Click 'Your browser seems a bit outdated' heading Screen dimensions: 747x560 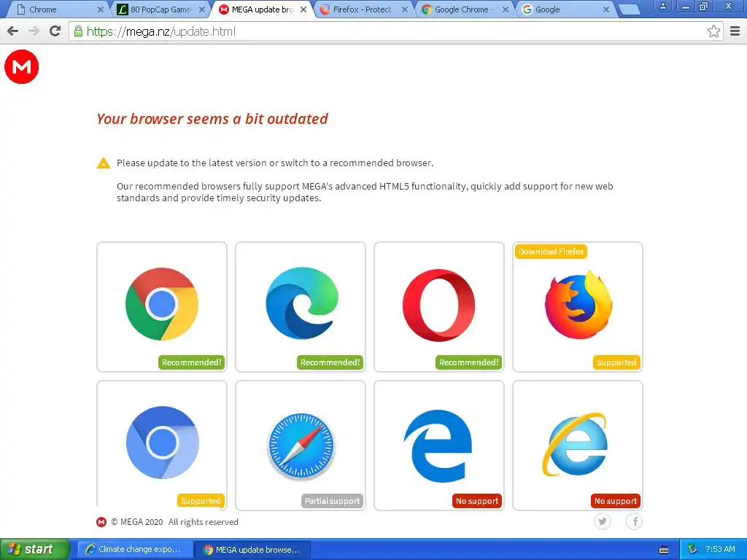(x=212, y=119)
